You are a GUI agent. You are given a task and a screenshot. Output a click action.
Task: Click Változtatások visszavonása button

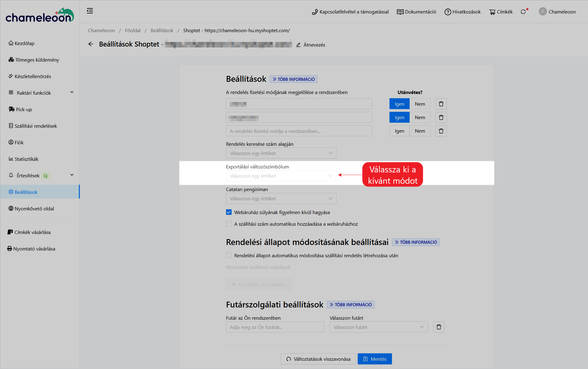click(x=318, y=359)
